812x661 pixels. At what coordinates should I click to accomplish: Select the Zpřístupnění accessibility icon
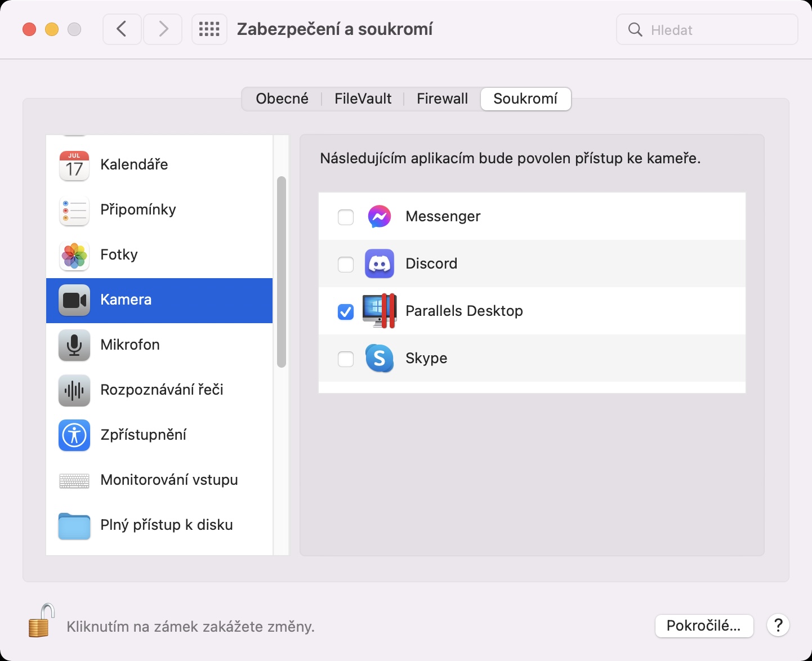click(x=74, y=435)
